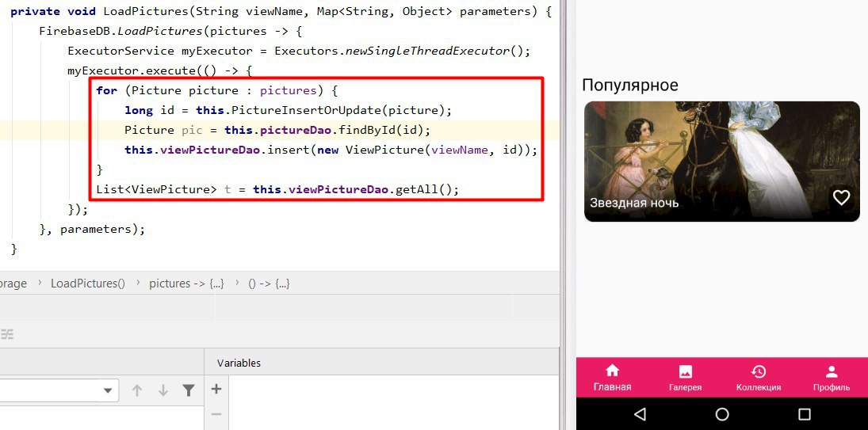The height and width of the screenshot is (430, 868).
Task: Click the () -> {...} breadcrumb
Action: point(269,283)
